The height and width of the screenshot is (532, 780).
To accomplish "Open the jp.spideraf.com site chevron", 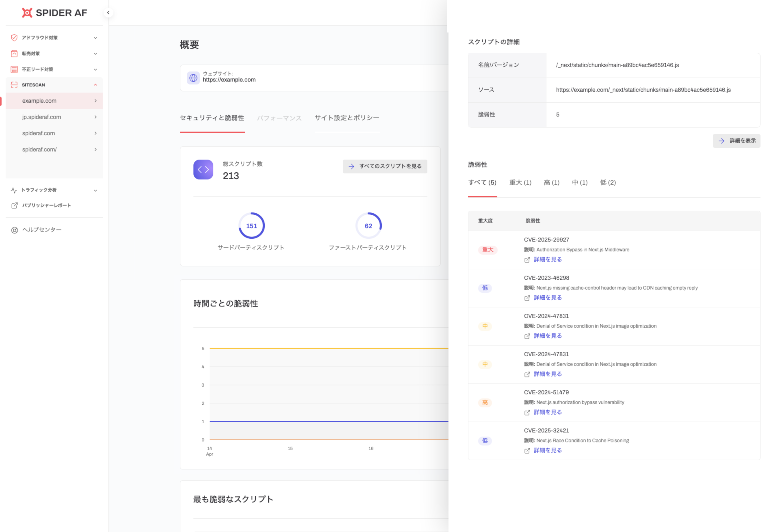I will (95, 117).
